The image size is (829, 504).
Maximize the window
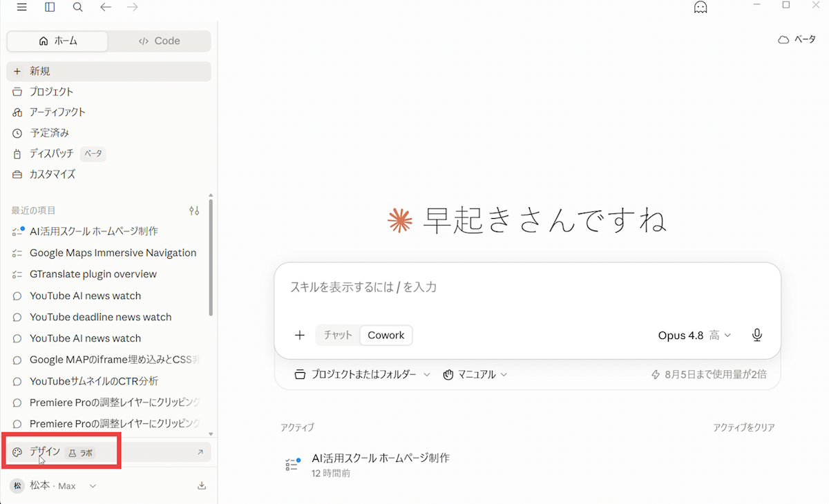click(x=785, y=6)
